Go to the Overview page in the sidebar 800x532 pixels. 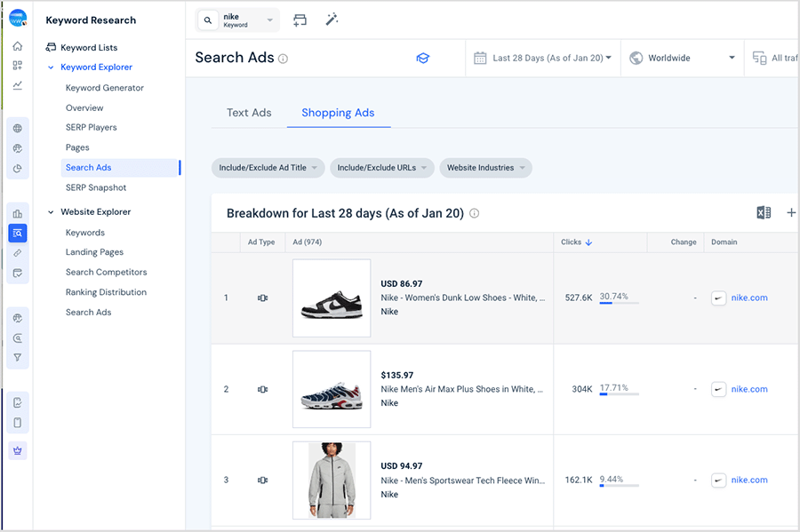(x=84, y=108)
